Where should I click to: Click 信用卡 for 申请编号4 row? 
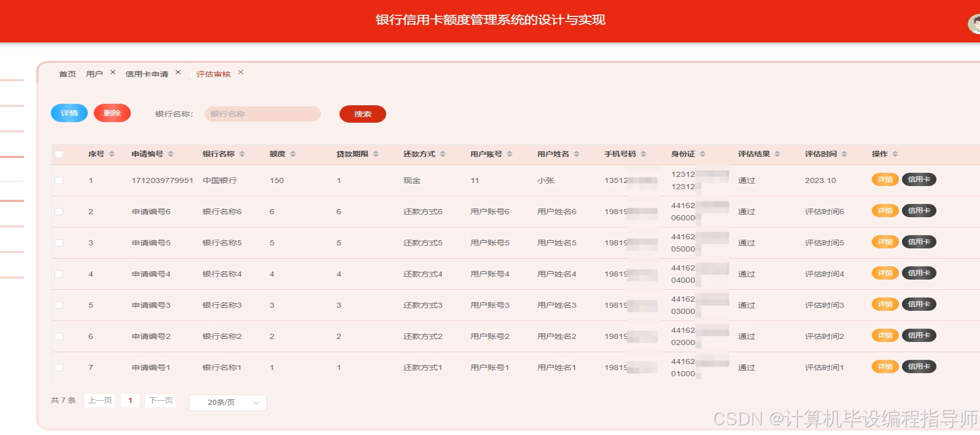[x=919, y=273]
